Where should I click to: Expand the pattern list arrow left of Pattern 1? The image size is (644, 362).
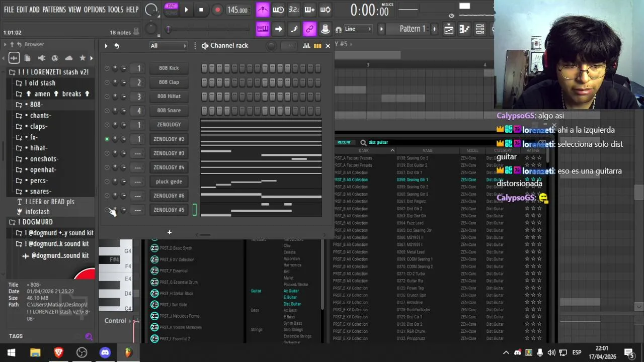381,29
